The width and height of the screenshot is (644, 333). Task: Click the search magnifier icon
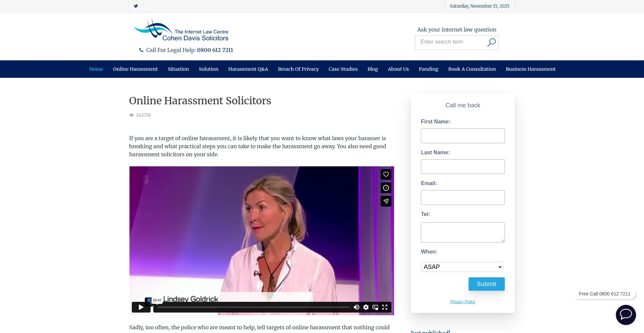(491, 42)
